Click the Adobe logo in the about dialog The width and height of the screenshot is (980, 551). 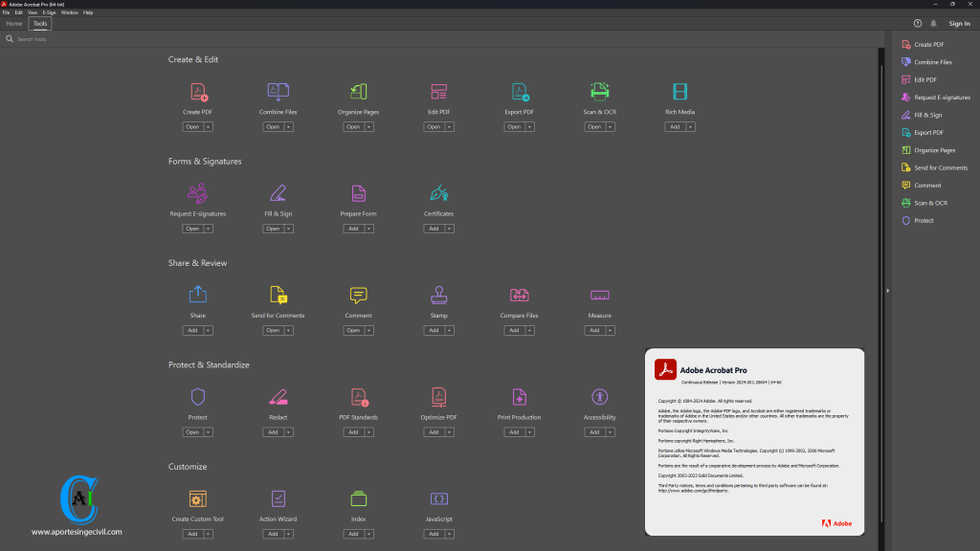tap(837, 523)
